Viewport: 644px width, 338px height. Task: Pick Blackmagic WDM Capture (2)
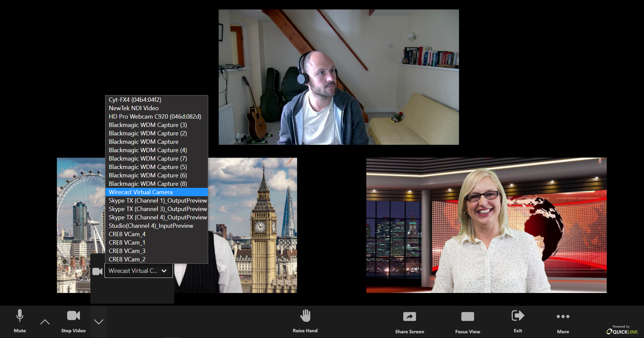click(156, 133)
